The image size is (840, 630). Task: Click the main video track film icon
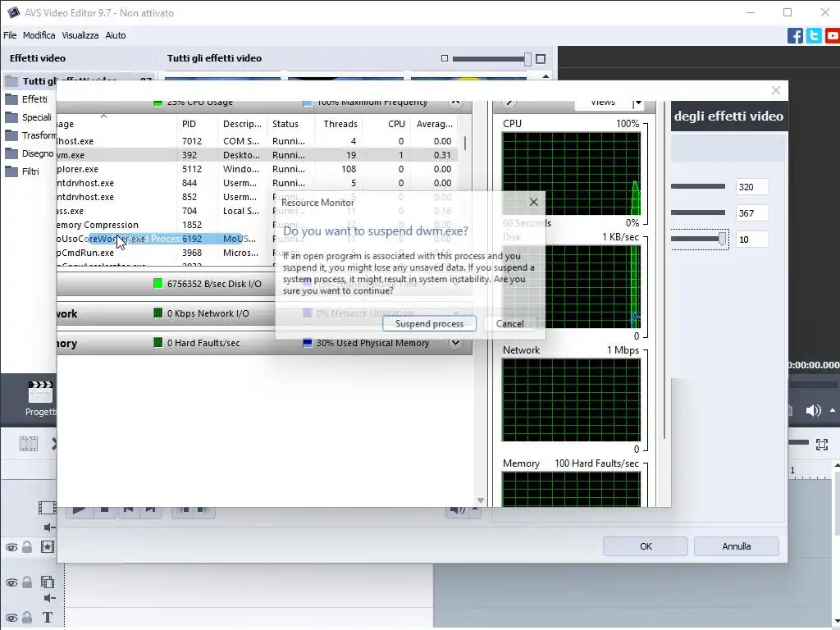47,507
